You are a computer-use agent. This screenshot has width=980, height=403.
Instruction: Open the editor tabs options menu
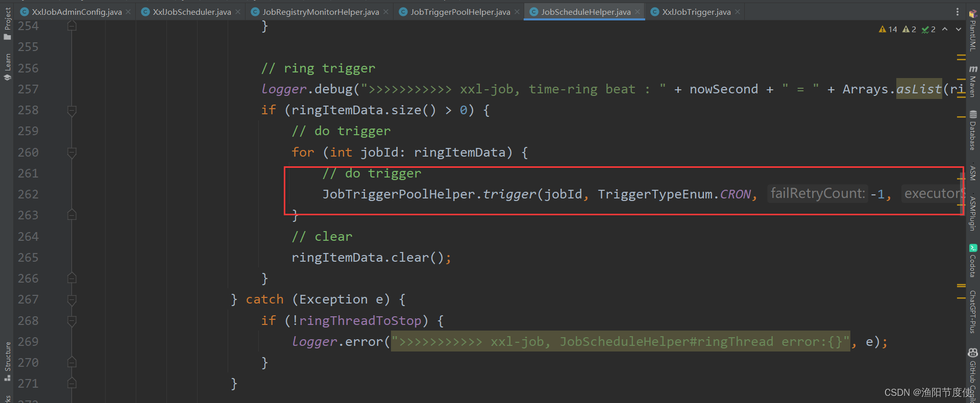point(957,12)
